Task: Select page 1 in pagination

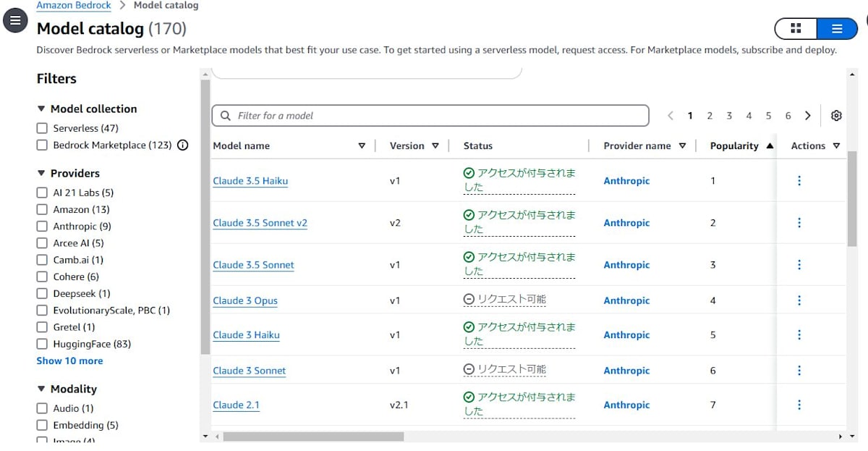Action: [690, 116]
